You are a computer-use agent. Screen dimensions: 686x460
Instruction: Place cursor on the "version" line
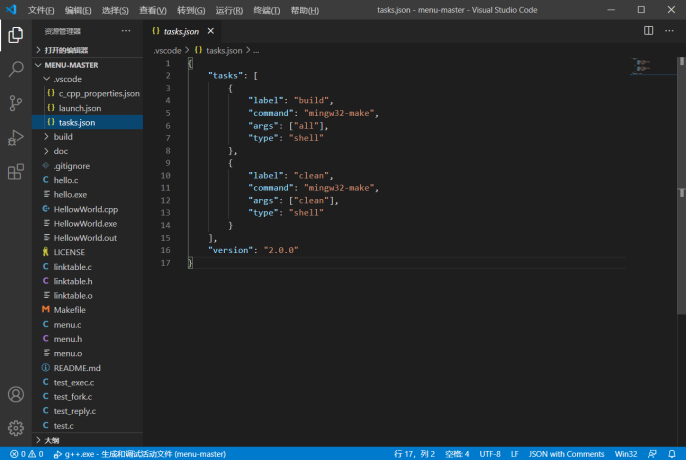pos(253,250)
